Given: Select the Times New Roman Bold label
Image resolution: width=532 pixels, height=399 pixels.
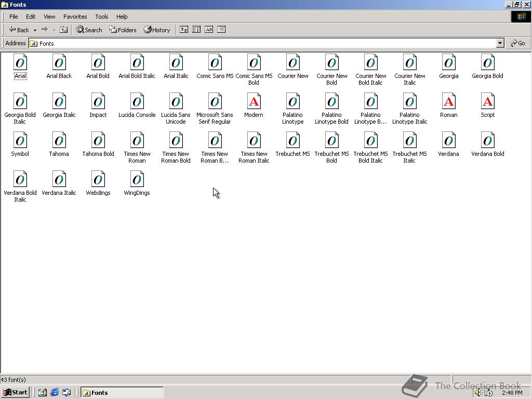Looking at the screenshot, I should pos(176,157).
